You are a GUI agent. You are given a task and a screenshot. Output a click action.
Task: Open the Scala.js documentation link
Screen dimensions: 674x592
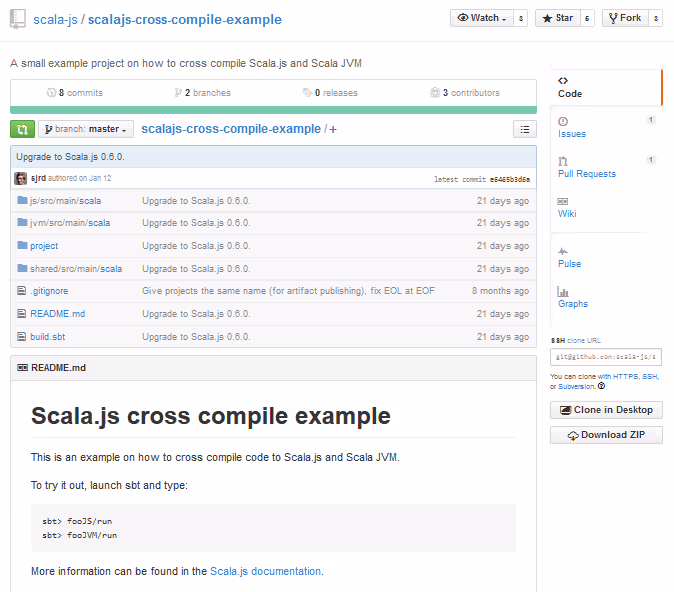click(266, 571)
